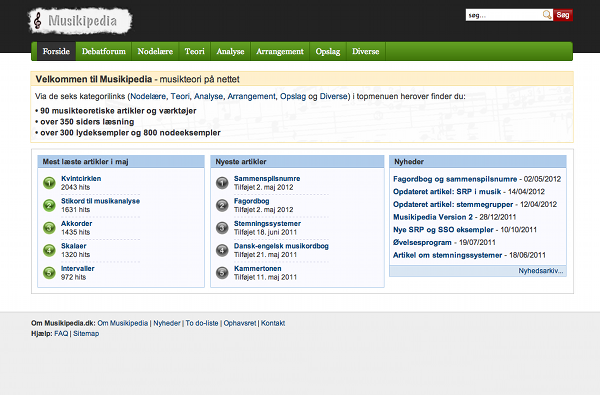Open the Arrangement menu item
The height and width of the screenshot is (395, 600).
pos(280,51)
